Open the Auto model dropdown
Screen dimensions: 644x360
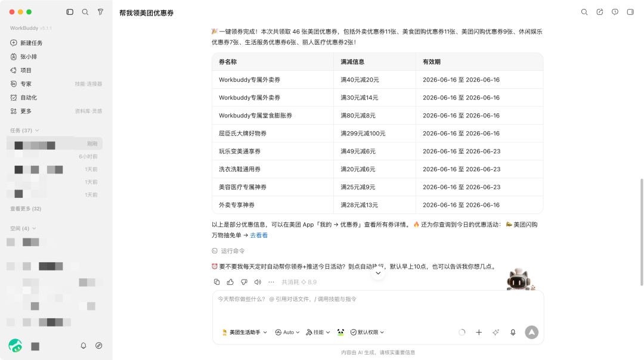coord(287,332)
